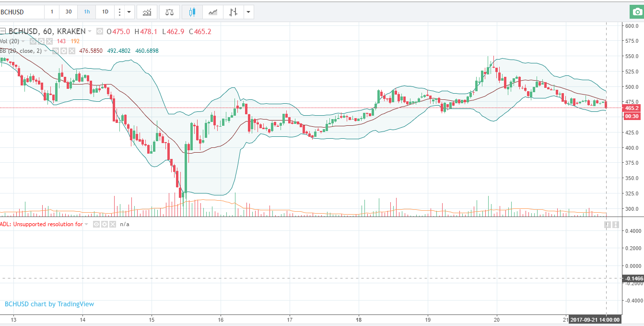
Task: Open the Indicators chart icon
Action: tap(147, 12)
